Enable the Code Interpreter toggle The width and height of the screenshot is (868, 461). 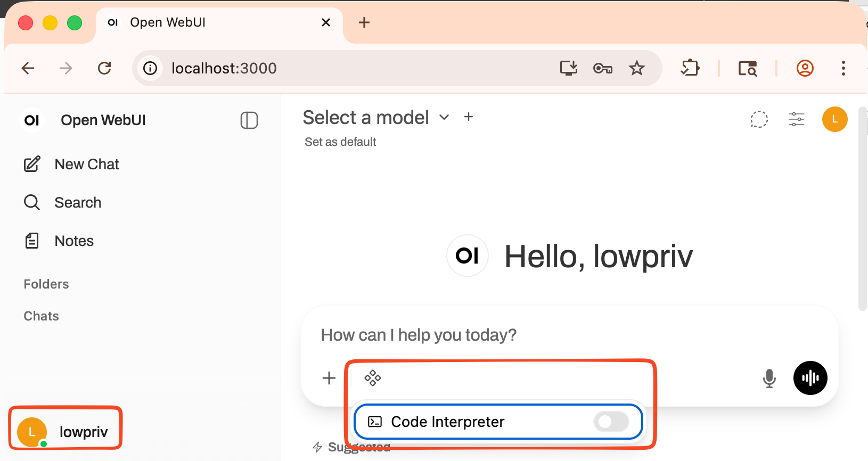[611, 422]
